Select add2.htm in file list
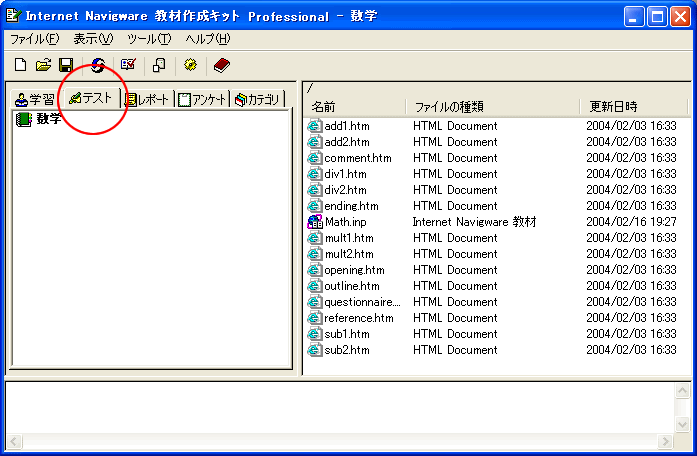This screenshot has height=456, width=697. 347,142
